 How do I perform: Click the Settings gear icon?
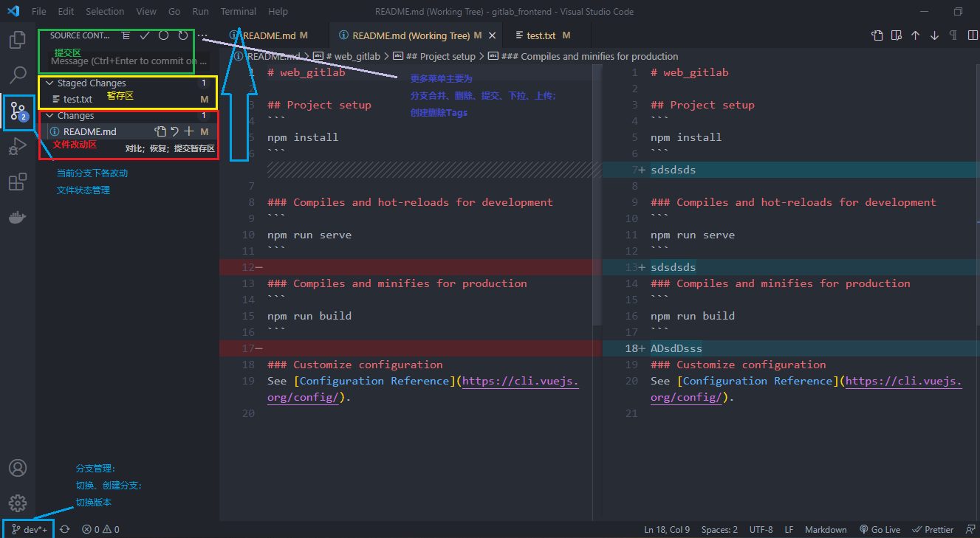pos(18,503)
